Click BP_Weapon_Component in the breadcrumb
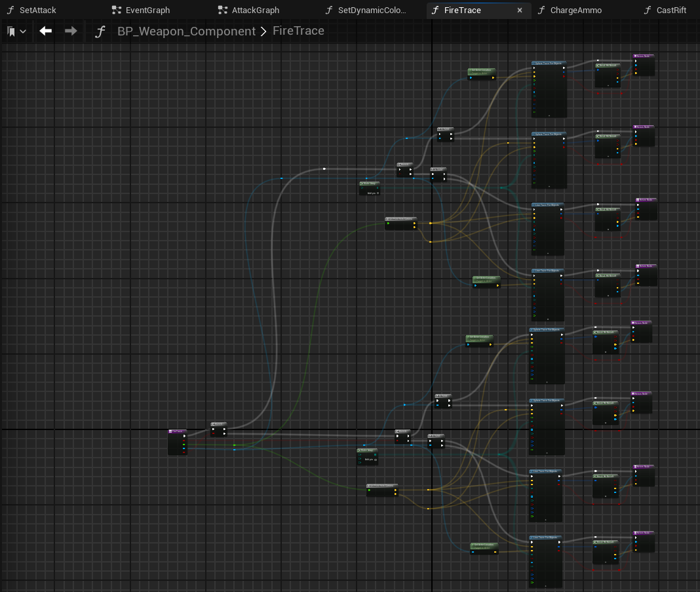This screenshot has width=700, height=592. coord(186,31)
